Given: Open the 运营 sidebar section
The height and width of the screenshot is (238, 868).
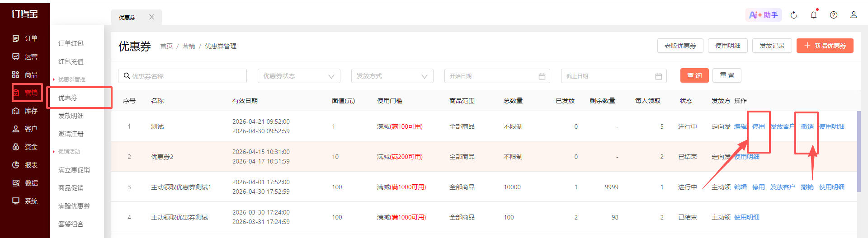Looking at the screenshot, I should pyautogui.click(x=25, y=56).
